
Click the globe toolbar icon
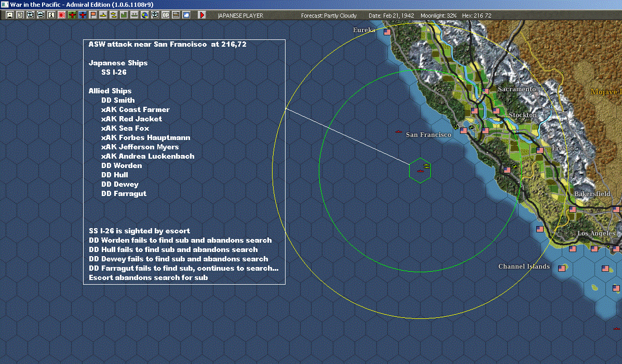(145, 15)
